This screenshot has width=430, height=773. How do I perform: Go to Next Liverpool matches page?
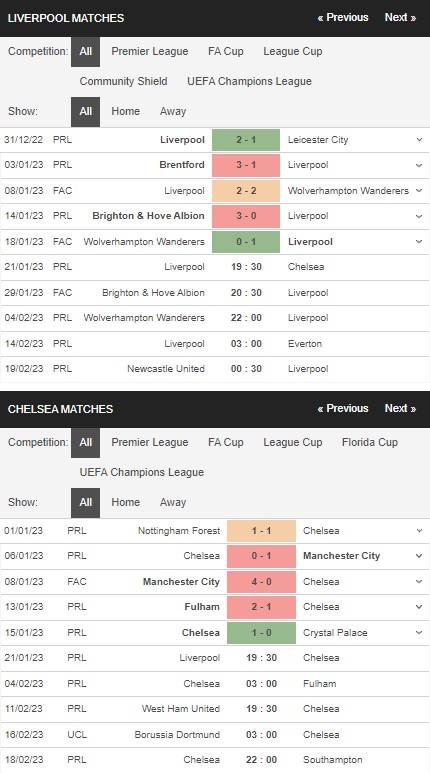pos(400,17)
